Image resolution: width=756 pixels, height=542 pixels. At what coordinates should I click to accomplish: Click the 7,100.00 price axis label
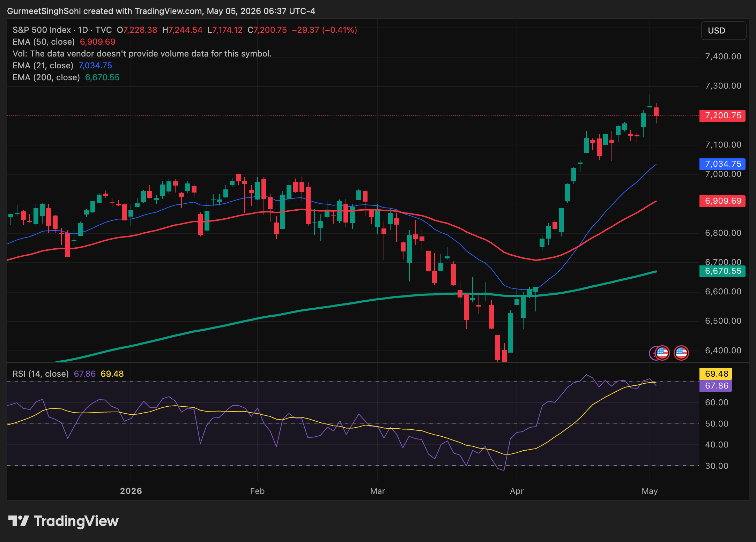[x=723, y=145]
